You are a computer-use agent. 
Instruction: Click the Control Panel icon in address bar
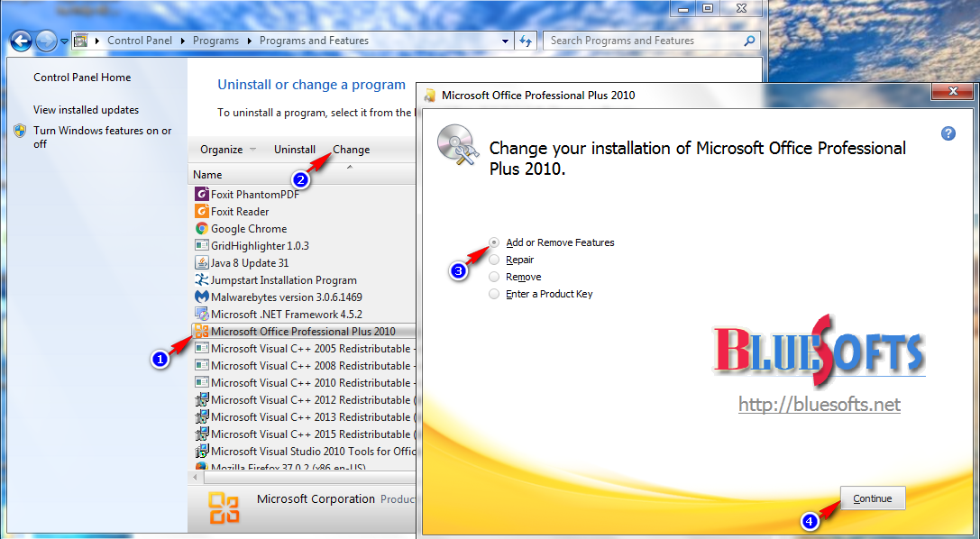(x=80, y=41)
